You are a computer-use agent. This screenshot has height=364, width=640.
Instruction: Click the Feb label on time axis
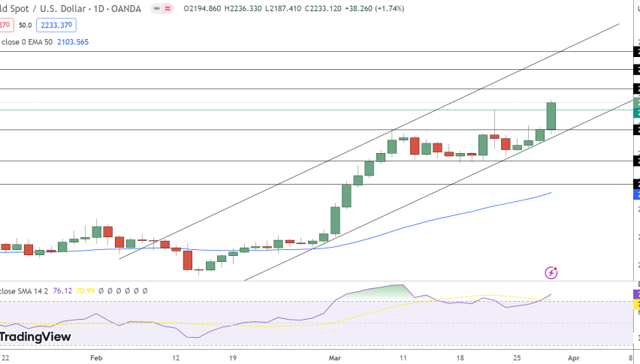coord(95,359)
